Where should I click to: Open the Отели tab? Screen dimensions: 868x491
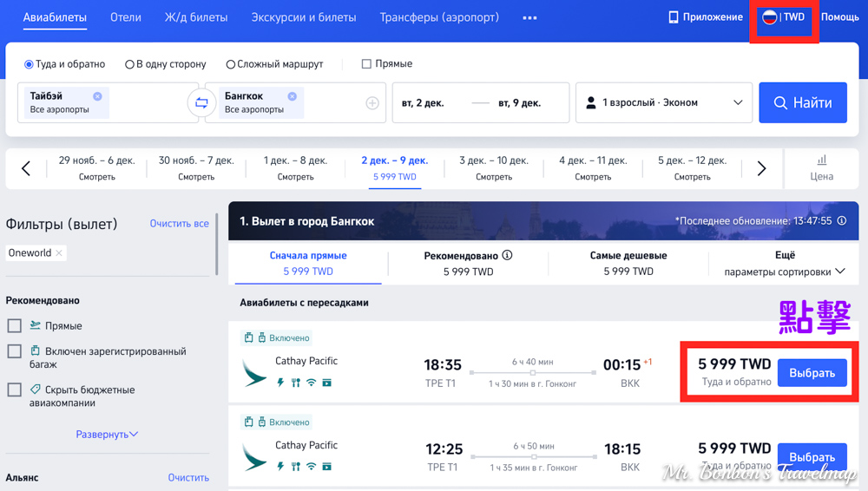click(126, 17)
